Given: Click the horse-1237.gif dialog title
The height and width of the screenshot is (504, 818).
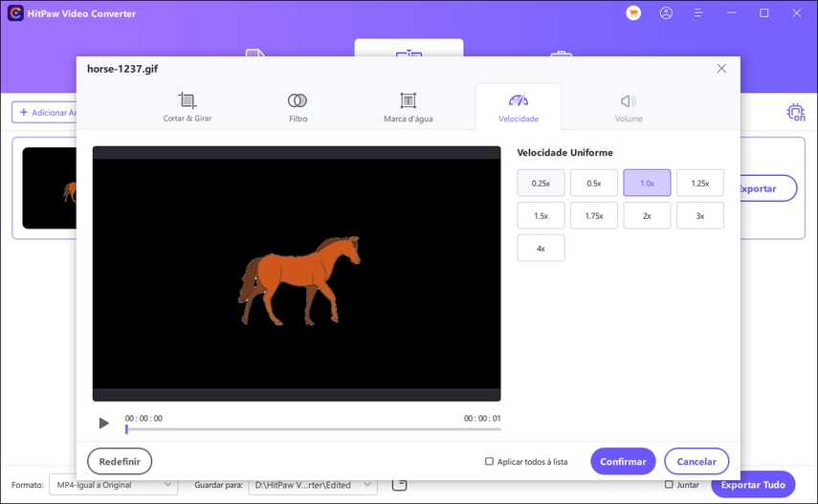Looking at the screenshot, I should click(122, 69).
